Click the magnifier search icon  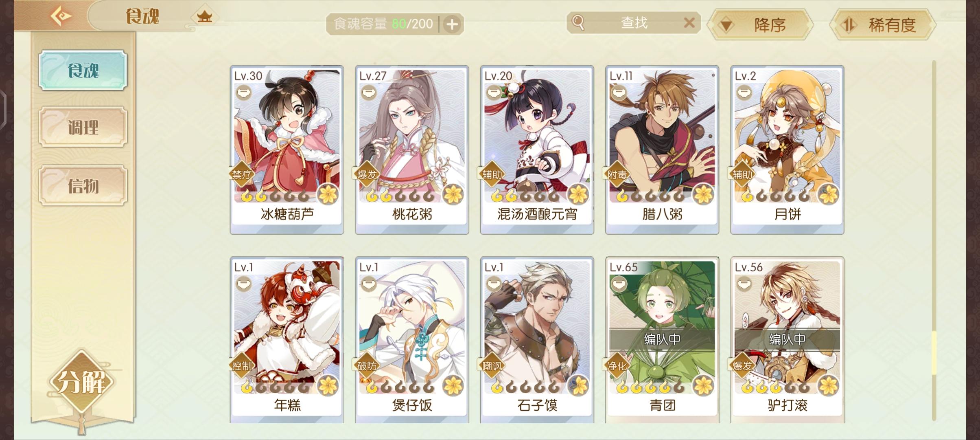(578, 22)
